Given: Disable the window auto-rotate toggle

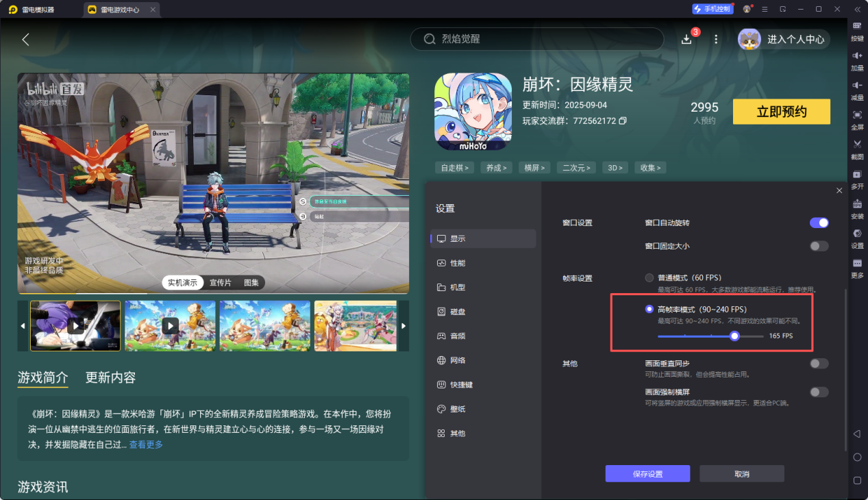Looking at the screenshot, I should pyautogui.click(x=819, y=223).
